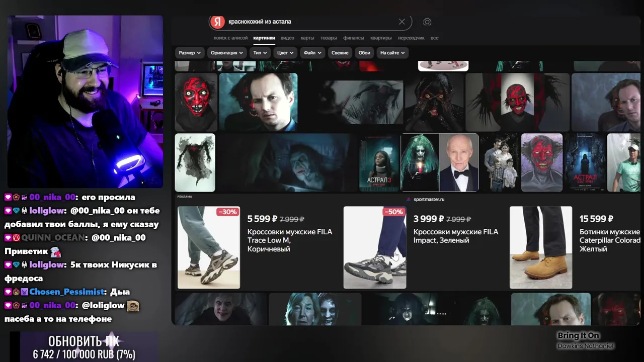
Task: Click the 'ОБНОВИТЬ ПК' donation goal bar
Action: click(84, 347)
